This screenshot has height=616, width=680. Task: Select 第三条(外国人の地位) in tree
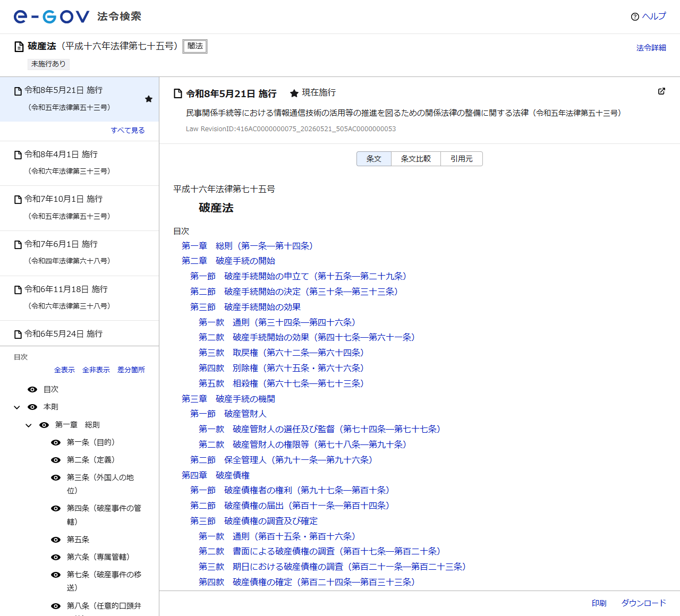tap(100, 484)
